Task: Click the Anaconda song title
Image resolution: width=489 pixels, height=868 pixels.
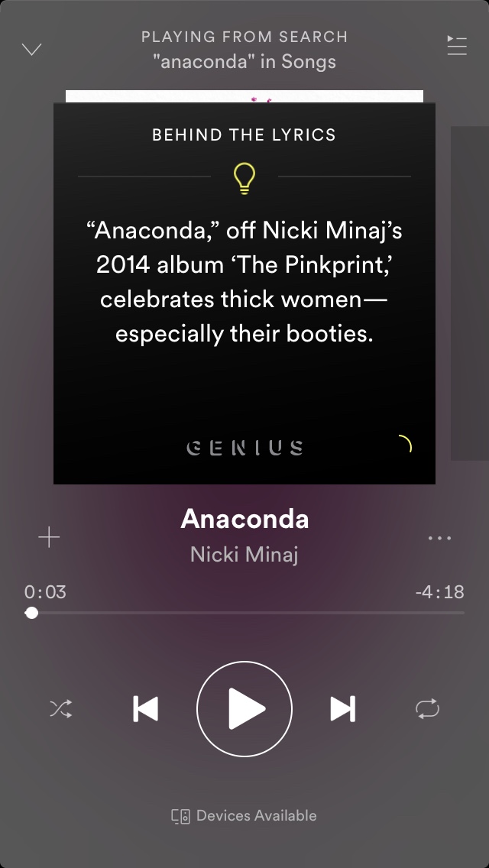Action: pos(244,520)
